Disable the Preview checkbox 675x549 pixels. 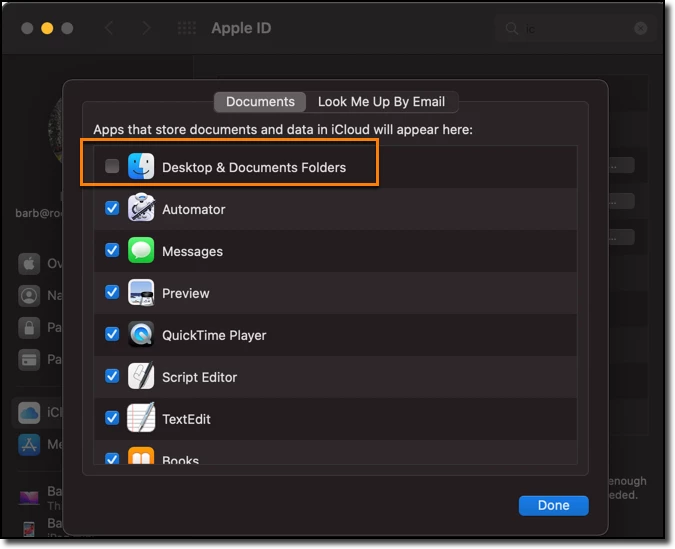tap(112, 292)
